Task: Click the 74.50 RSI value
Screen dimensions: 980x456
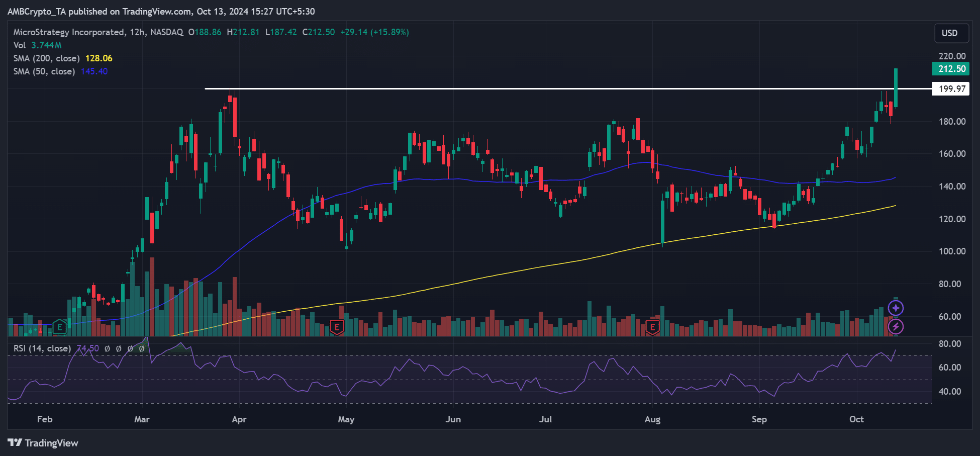Action: [87, 348]
